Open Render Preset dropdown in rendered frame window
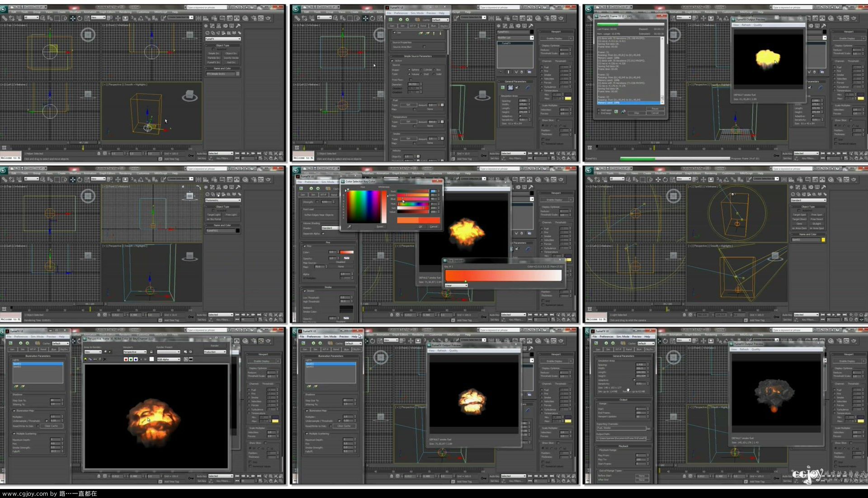This screenshot has height=498, width=868. coord(168,352)
